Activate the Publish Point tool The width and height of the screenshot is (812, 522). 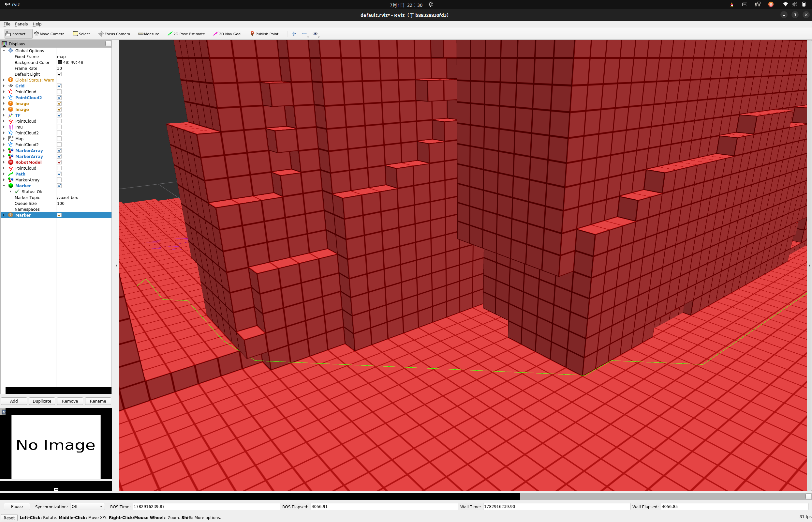pos(264,34)
